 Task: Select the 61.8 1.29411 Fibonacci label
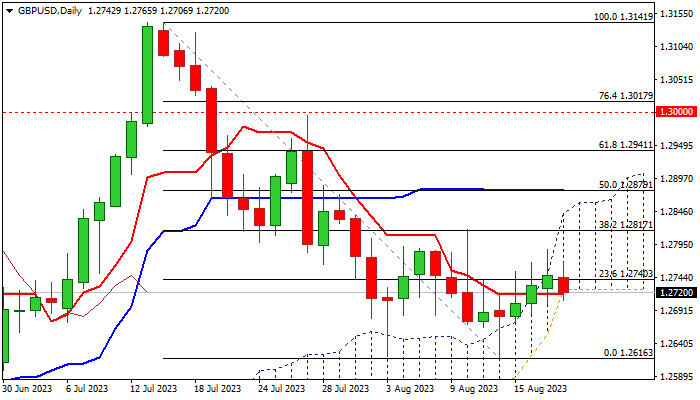[x=625, y=145]
